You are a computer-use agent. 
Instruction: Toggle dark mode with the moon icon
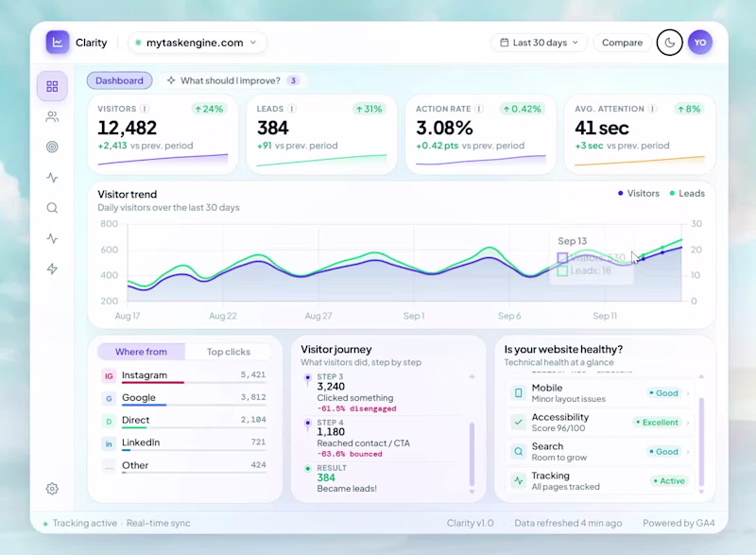(x=669, y=43)
